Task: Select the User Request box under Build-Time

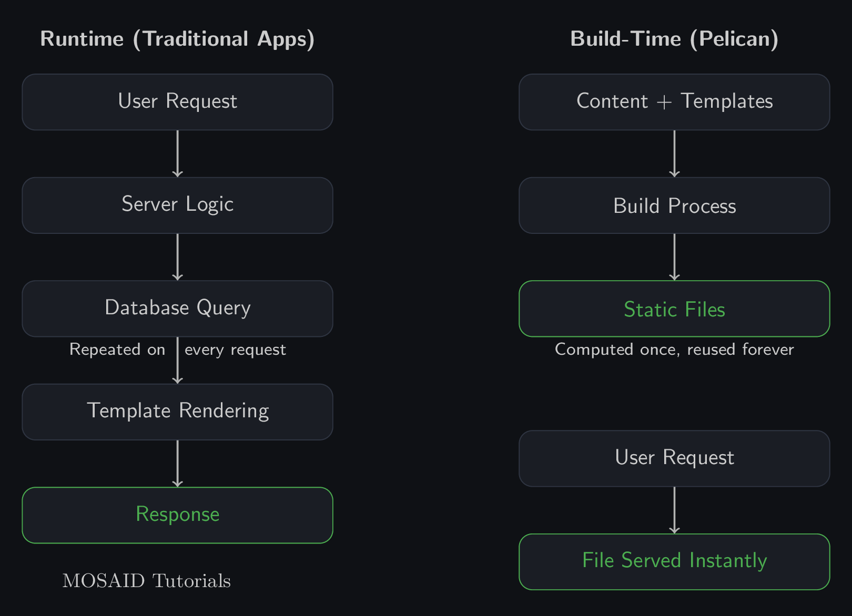Action: (674, 458)
